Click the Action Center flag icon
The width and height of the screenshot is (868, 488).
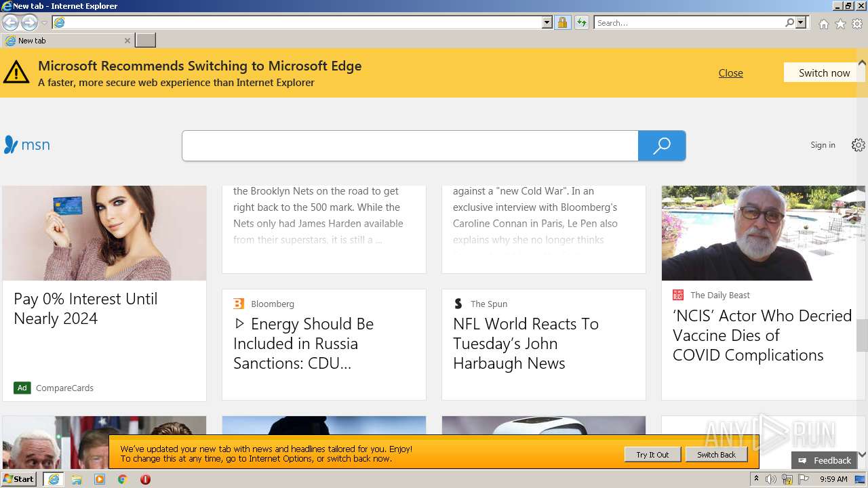click(804, 479)
